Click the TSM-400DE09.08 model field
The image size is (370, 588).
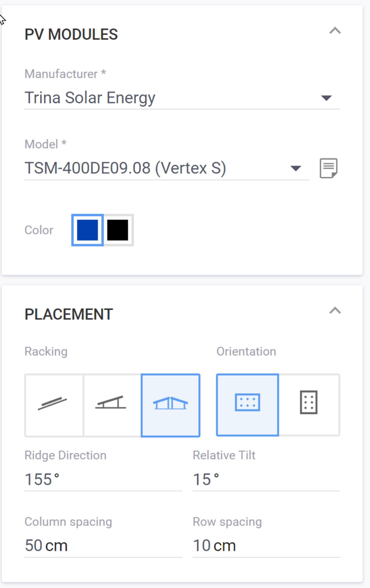click(167, 168)
